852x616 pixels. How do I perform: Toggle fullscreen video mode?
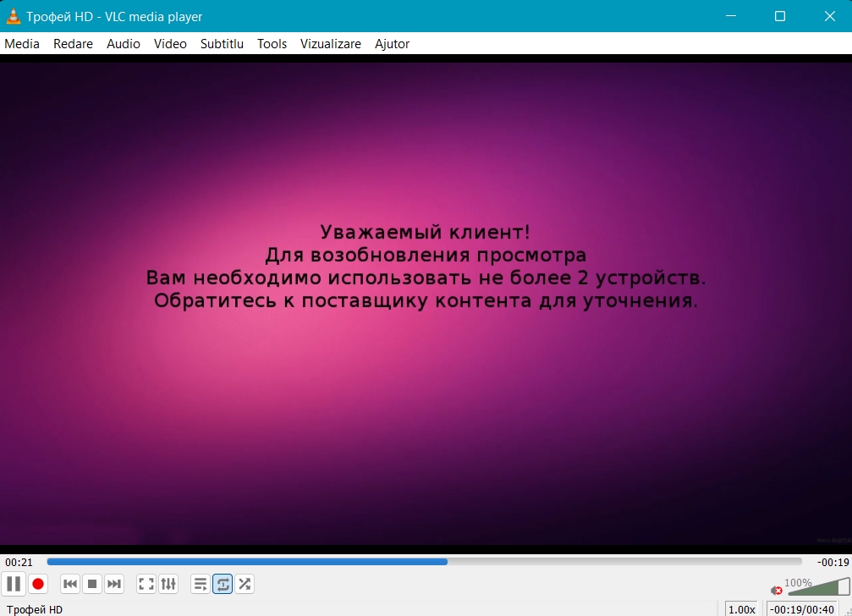coord(146,584)
